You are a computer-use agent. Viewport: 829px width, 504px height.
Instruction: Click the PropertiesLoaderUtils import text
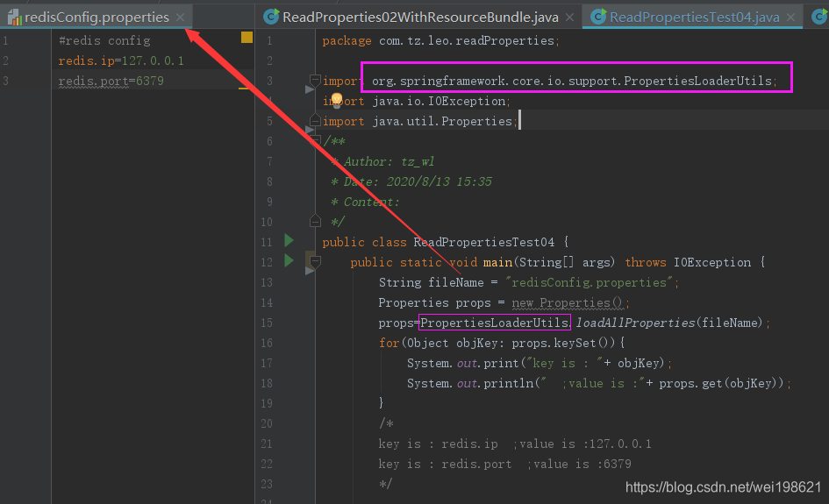coord(575,81)
